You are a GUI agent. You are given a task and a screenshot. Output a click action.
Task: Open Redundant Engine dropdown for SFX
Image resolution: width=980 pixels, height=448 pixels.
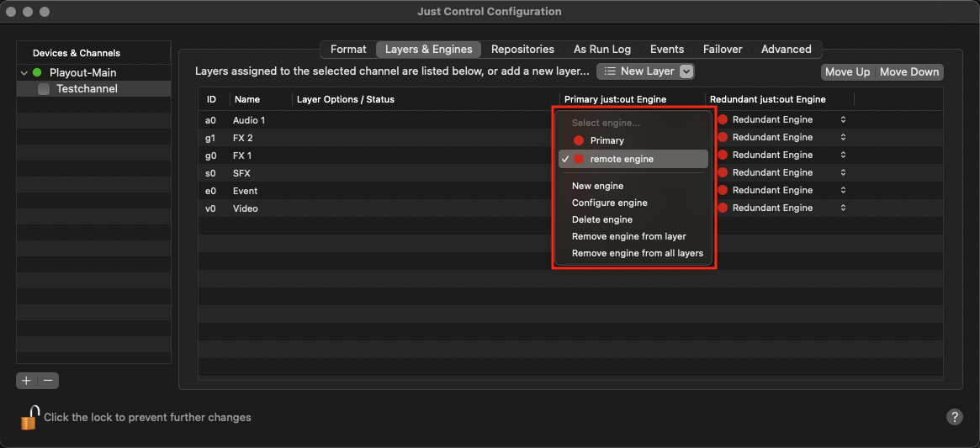point(781,172)
